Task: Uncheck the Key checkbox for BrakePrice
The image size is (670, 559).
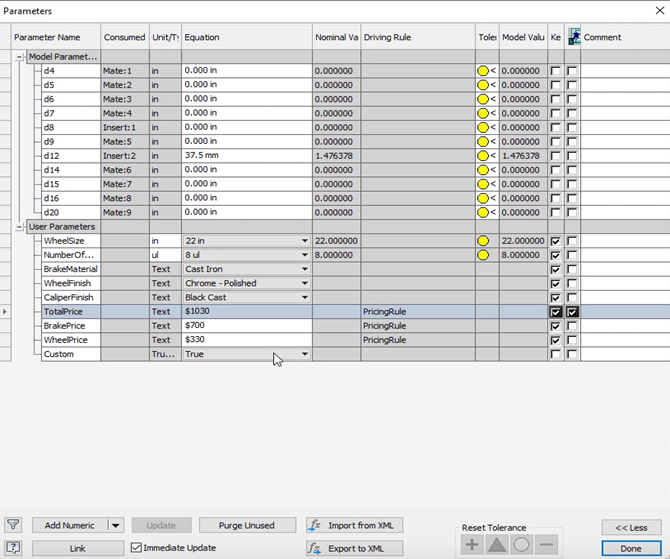Action: click(555, 326)
